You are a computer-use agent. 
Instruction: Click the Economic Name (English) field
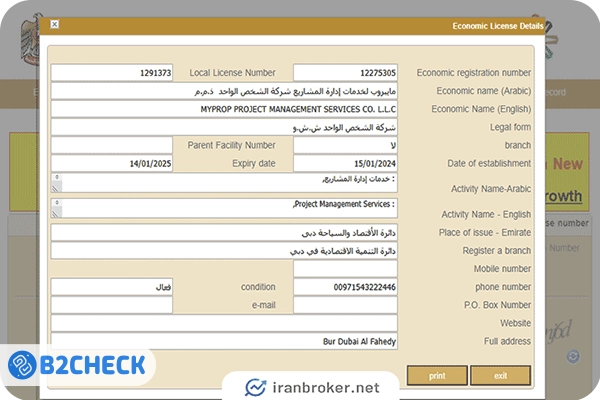[224, 109]
